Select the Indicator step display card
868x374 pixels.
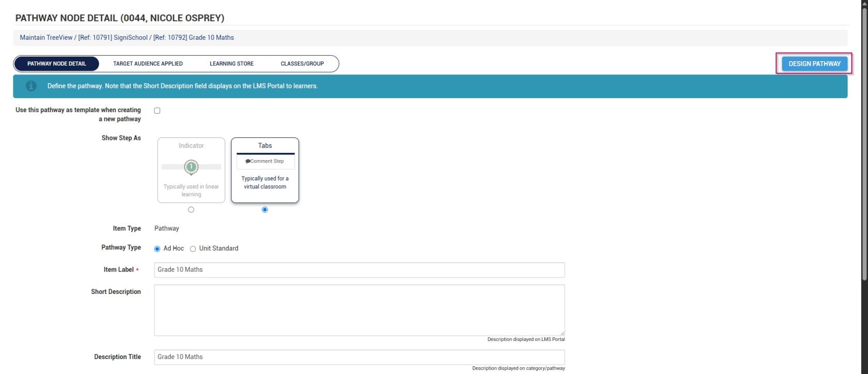click(191, 170)
